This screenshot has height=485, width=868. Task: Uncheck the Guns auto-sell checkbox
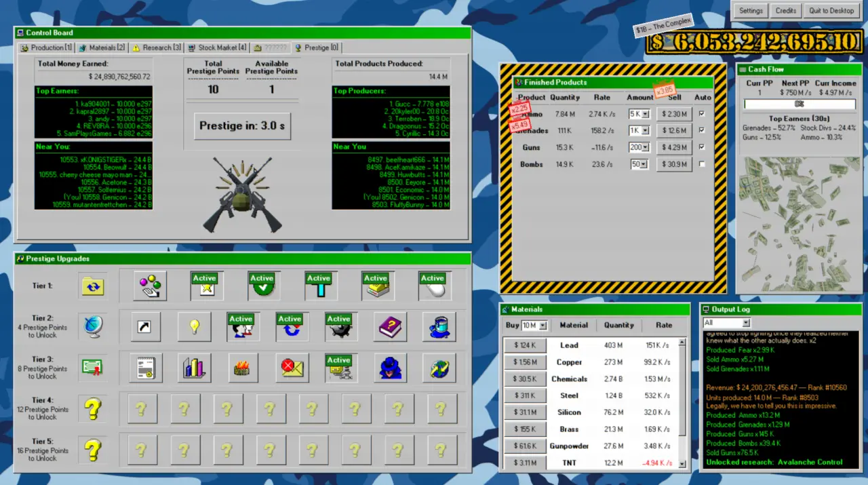(x=702, y=147)
